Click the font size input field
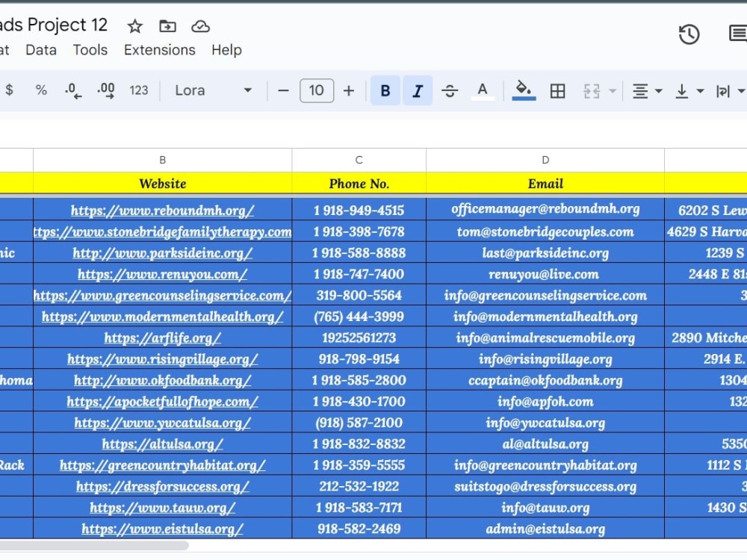 pyautogui.click(x=316, y=90)
